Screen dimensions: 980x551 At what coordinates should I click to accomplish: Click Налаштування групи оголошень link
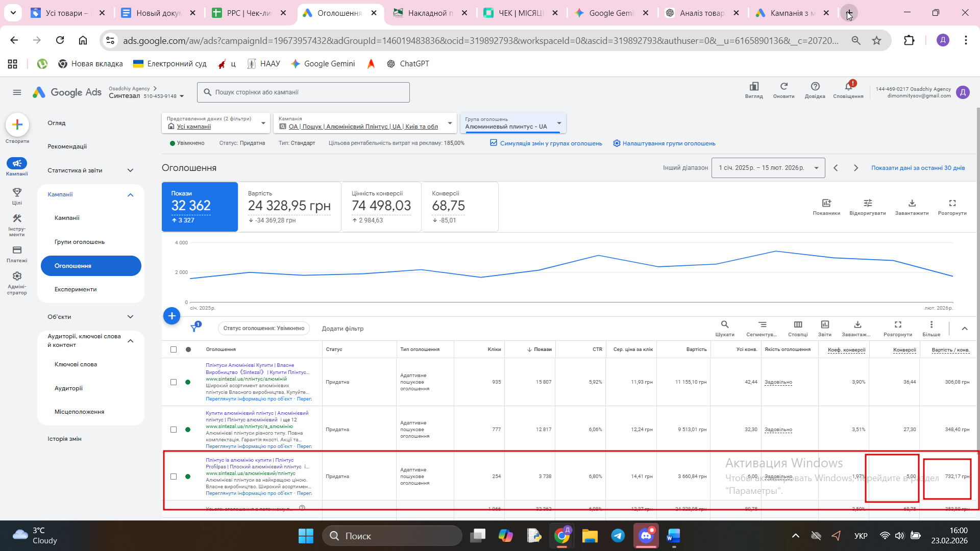pos(669,143)
